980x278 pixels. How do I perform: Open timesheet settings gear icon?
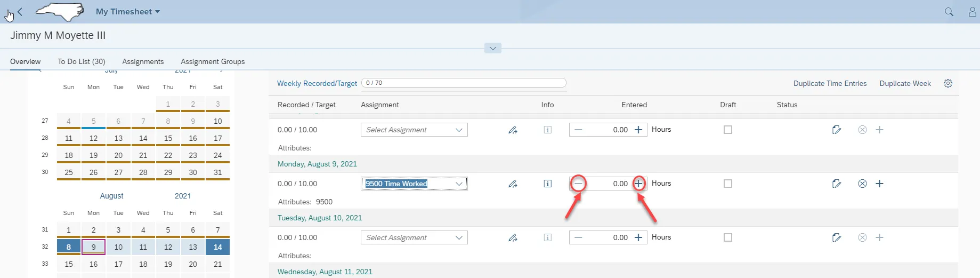947,83
